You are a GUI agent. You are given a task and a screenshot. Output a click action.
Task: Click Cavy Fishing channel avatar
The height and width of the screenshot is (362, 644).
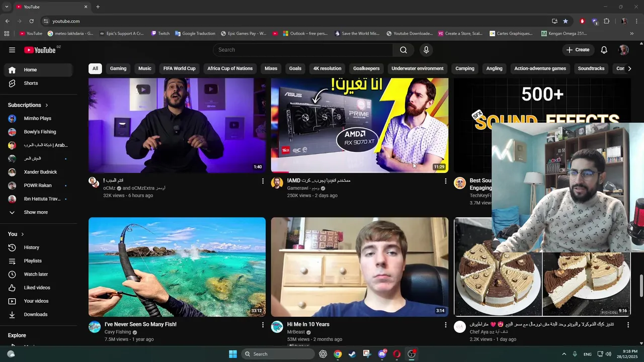[95, 327]
